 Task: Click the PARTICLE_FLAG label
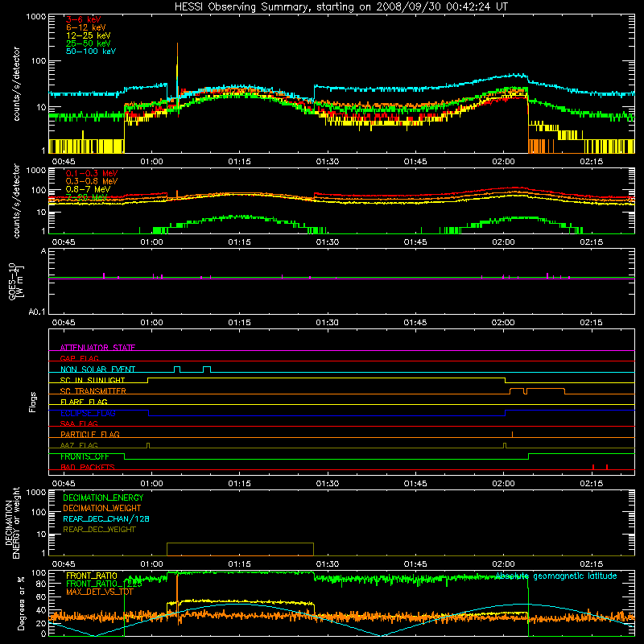(90, 434)
